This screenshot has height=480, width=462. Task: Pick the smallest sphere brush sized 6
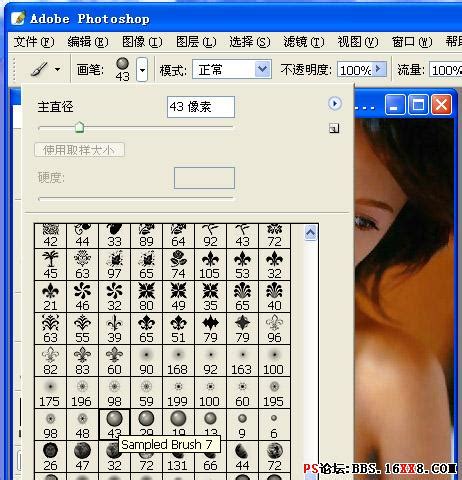coord(274,425)
